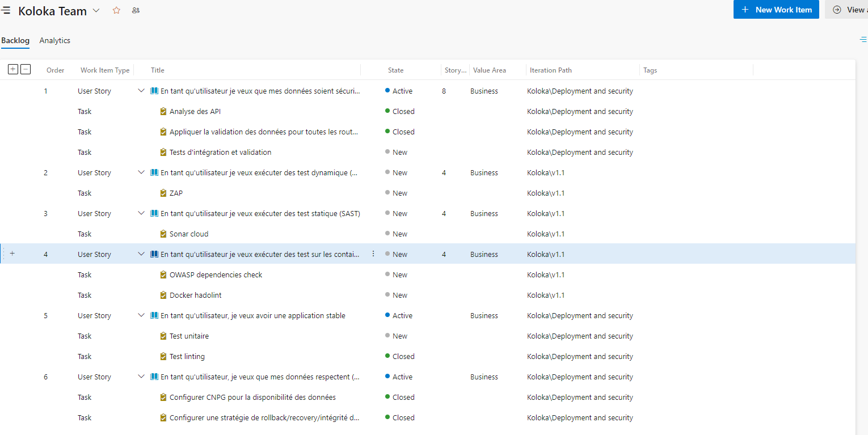Click user story book icon on row 1
This screenshot has height=435, width=868.
[154, 91]
